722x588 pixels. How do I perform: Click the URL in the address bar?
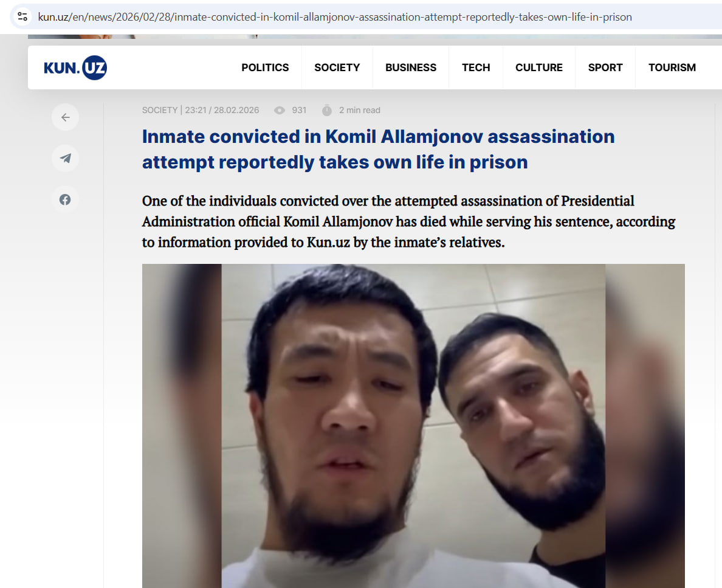click(x=335, y=17)
